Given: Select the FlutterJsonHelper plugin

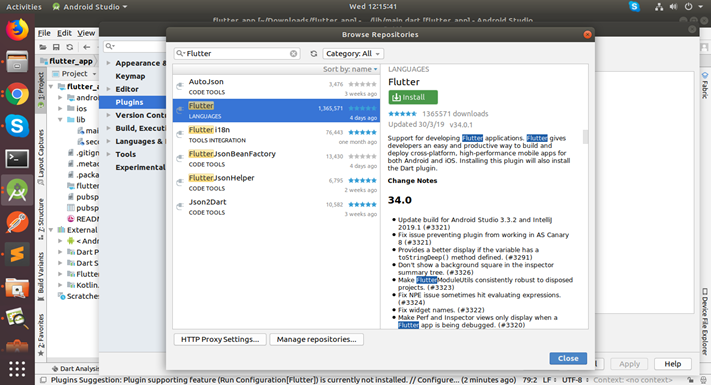Looking at the screenshot, I should click(x=276, y=183).
